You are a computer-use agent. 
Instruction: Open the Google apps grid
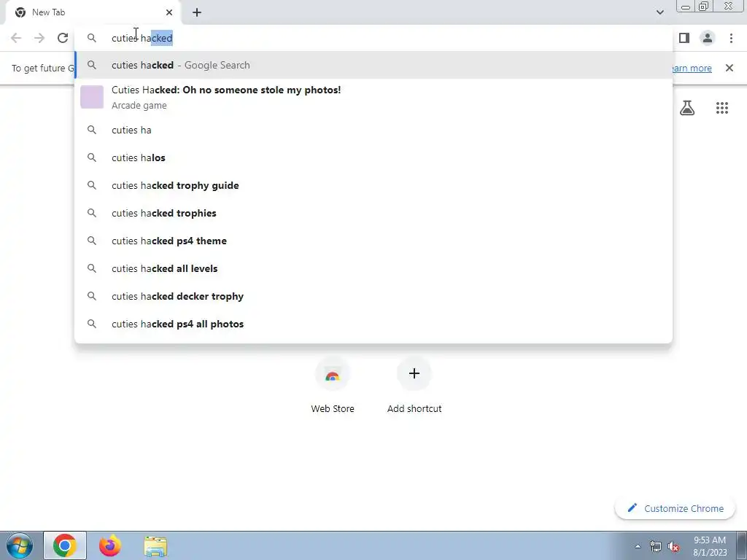tap(721, 108)
